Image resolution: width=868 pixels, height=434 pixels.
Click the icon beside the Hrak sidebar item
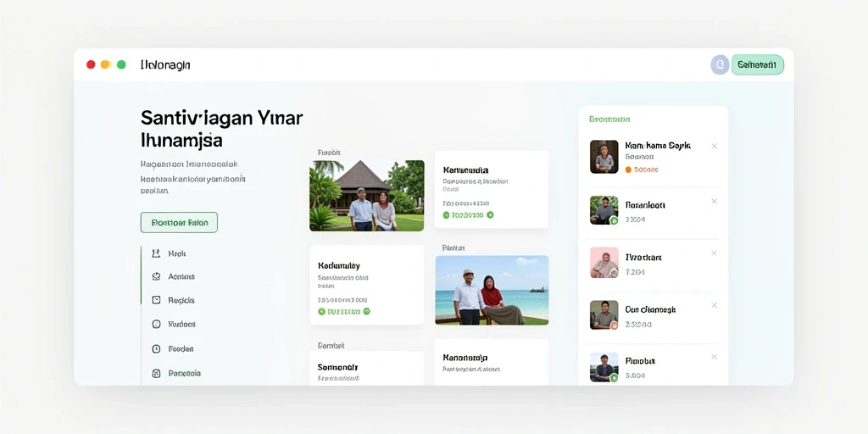click(x=156, y=253)
